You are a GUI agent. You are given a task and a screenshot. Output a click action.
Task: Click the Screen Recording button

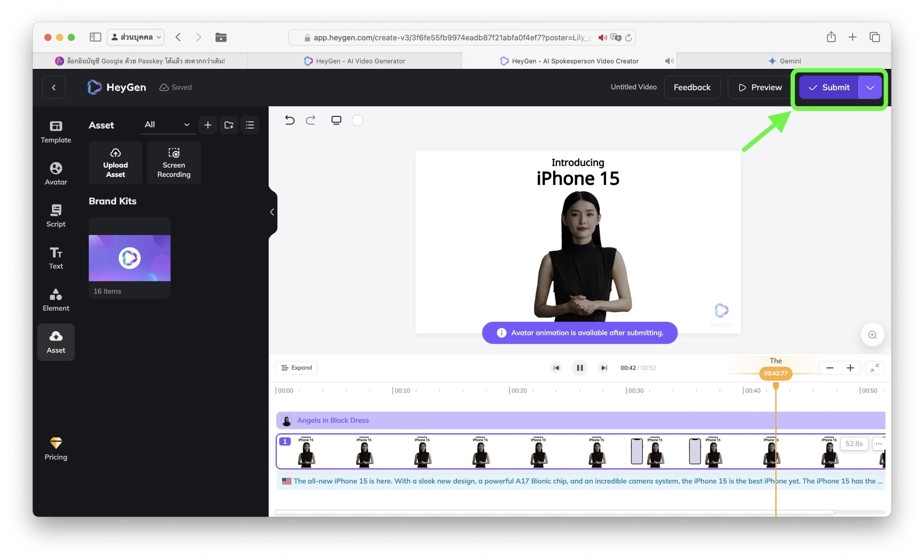coord(174,163)
